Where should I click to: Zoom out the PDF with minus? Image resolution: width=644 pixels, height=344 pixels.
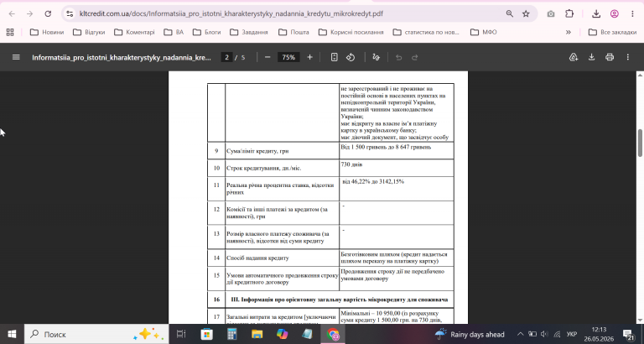click(x=267, y=57)
